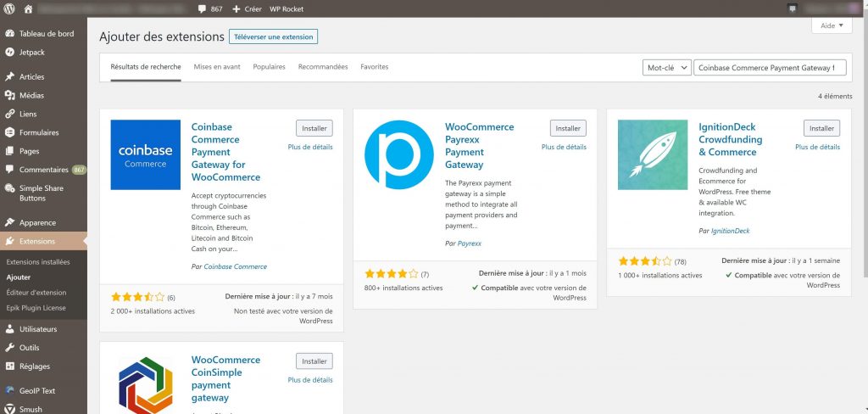868x414 pixels.
Task: Open Jetpack from the sidebar
Action: click(x=33, y=52)
